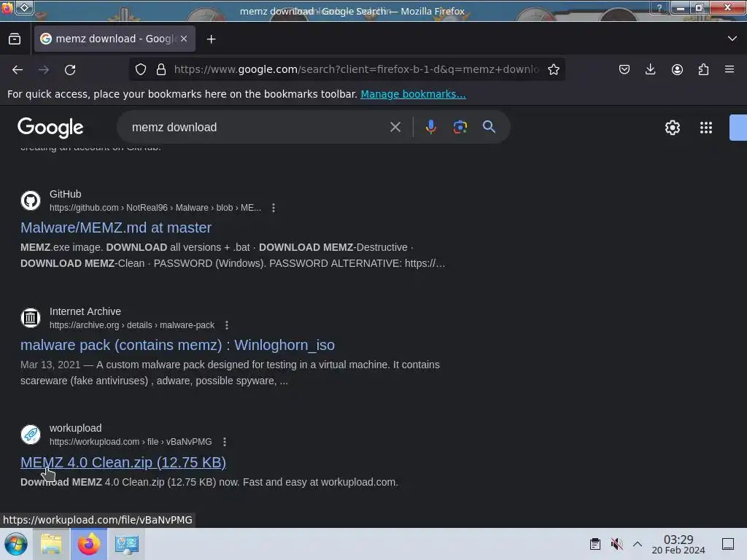
Task: Open the extensions puzzle icon
Action: (703, 69)
